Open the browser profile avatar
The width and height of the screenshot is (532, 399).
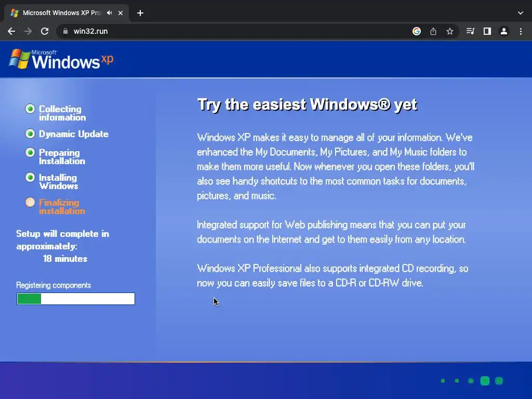click(x=504, y=31)
